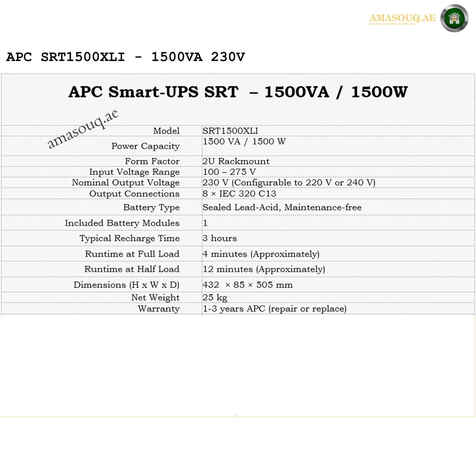Viewport: 476px width, 459px height.
Task: Click the Power Capacity label
Action: 145,146
